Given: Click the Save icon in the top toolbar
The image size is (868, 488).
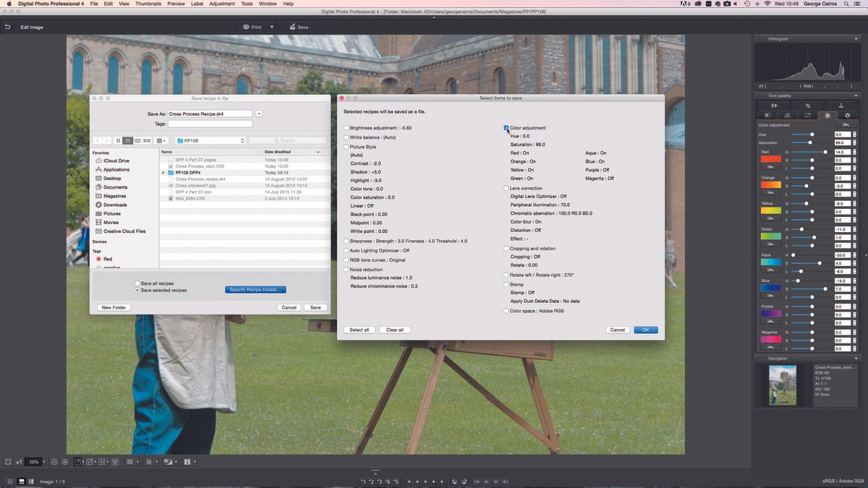Looking at the screenshot, I should pyautogui.click(x=293, y=27).
